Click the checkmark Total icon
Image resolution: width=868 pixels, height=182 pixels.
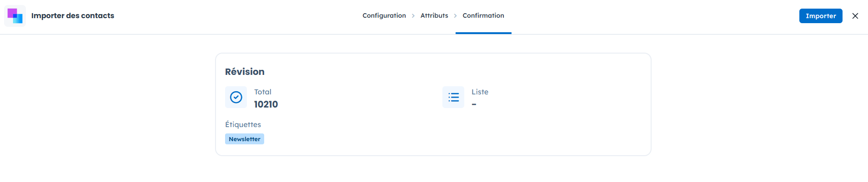point(236,97)
